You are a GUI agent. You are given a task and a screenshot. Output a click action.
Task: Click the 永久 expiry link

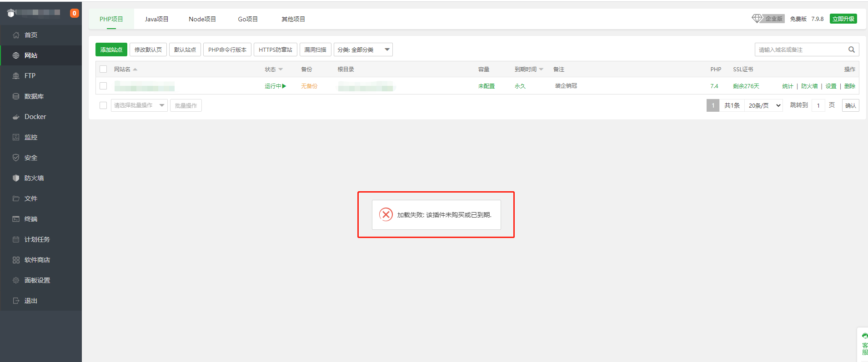[x=520, y=86]
